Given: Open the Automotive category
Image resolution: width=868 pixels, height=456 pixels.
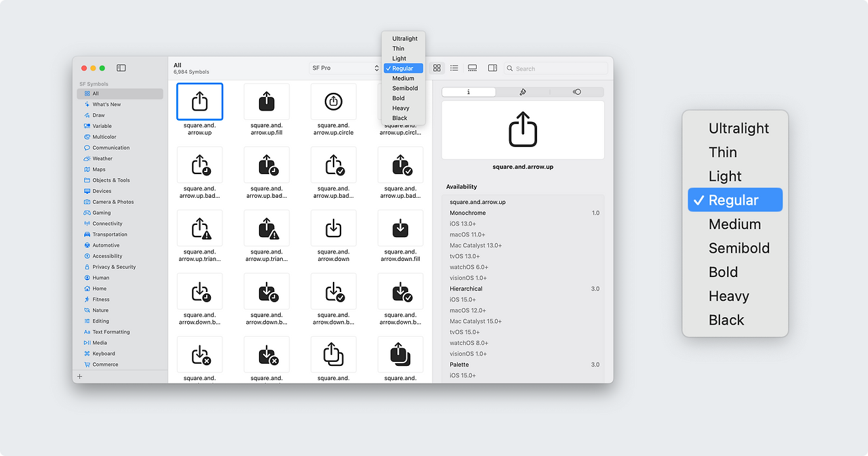Looking at the screenshot, I should coord(120,245).
